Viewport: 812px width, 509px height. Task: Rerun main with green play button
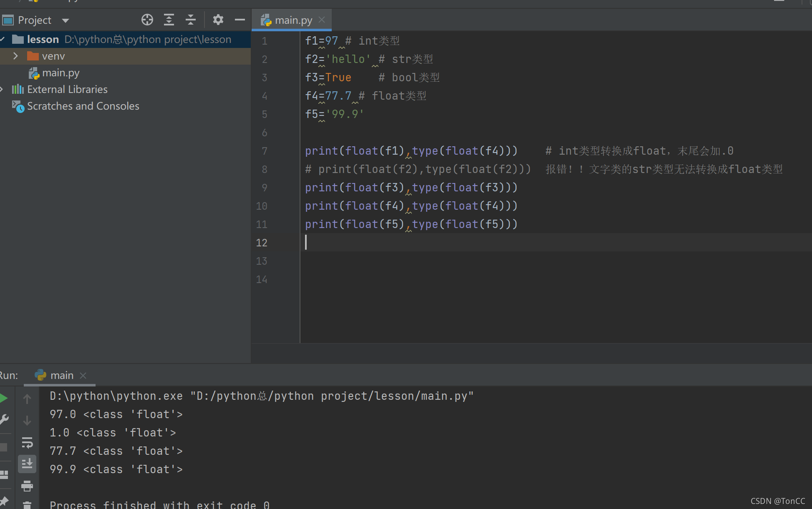click(x=4, y=398)
